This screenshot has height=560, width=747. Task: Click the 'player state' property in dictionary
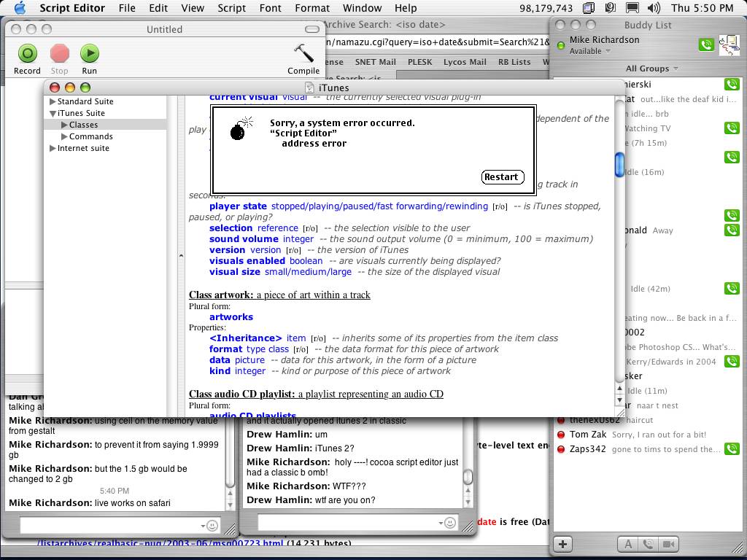click(238, 206)
